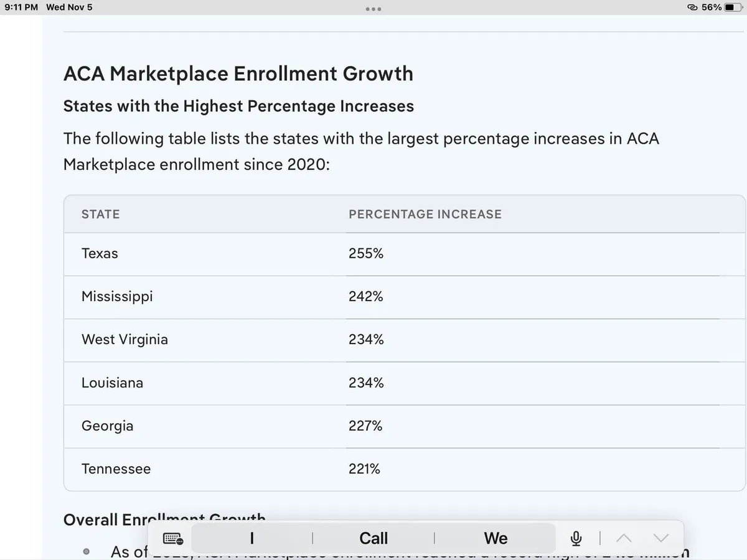Click the Mississippi cell in table
The width and height of the screenshot is (747, 560).
[117, 297]
